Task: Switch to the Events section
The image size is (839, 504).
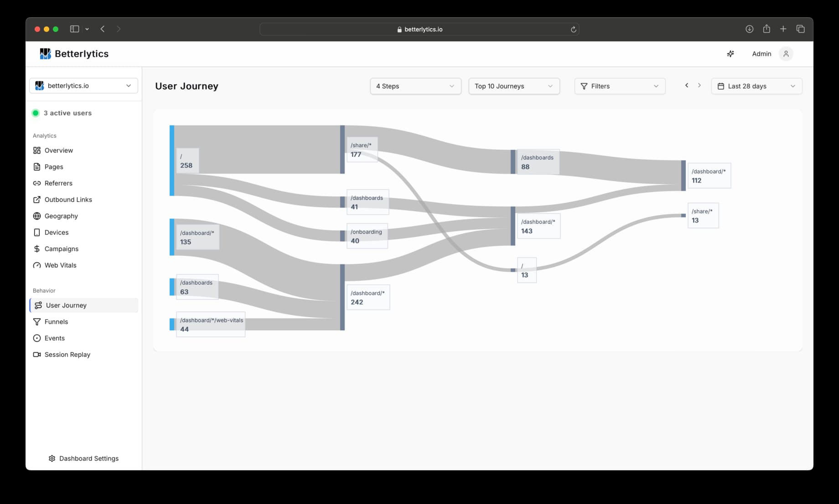Action: (54, 338)
